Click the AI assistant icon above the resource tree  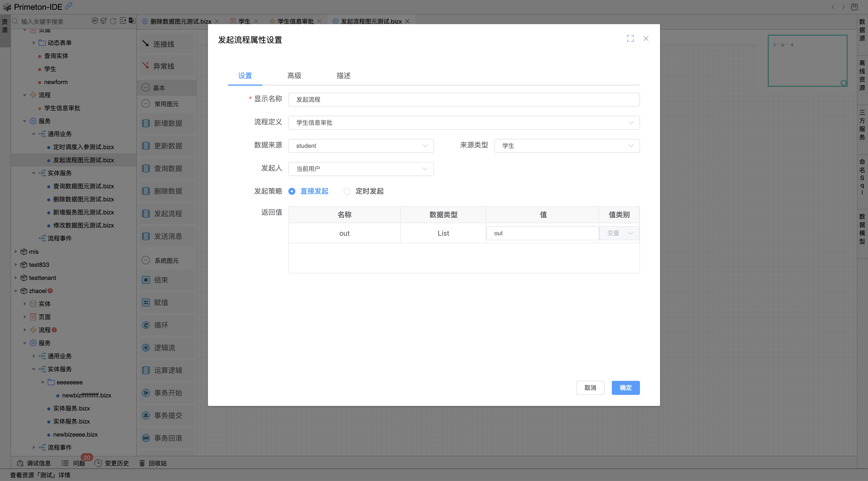tap(95, 21)
